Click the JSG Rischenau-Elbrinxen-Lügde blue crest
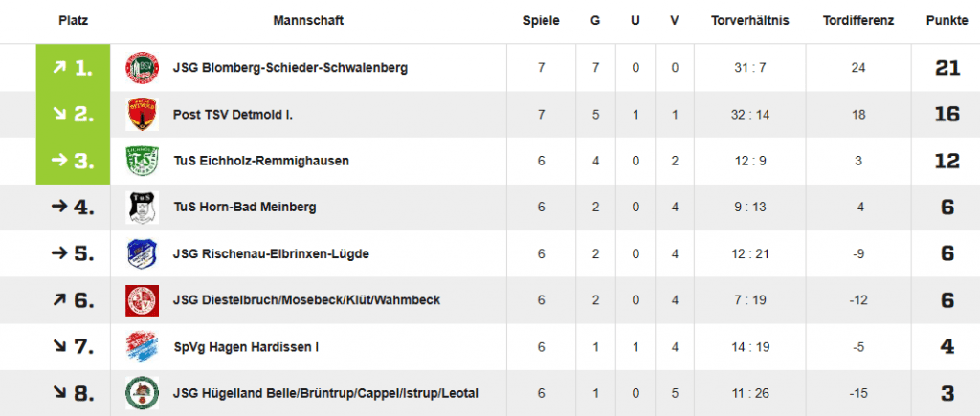980x416 pixels. point(142,254)
